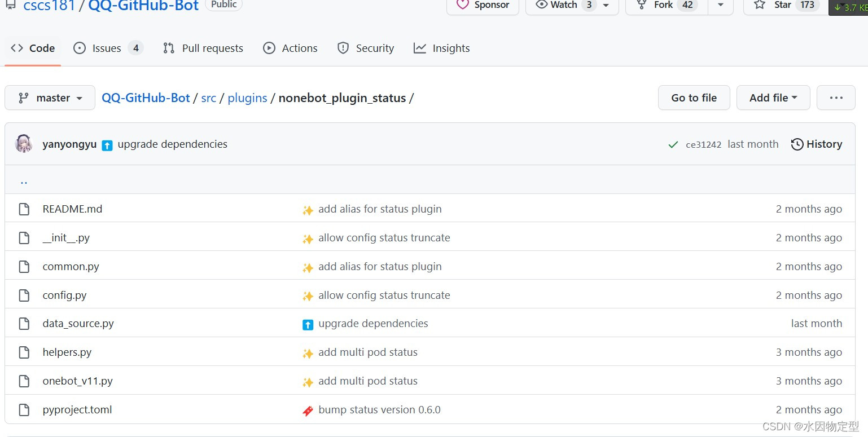Click yanyongyu's avatar image

click(24, 144)
